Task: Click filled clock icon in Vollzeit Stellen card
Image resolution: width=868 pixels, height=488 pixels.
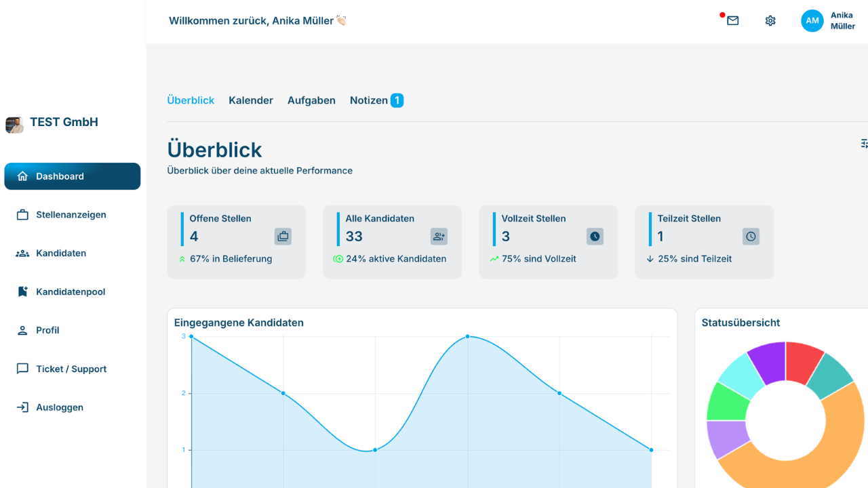Action: 595,237
